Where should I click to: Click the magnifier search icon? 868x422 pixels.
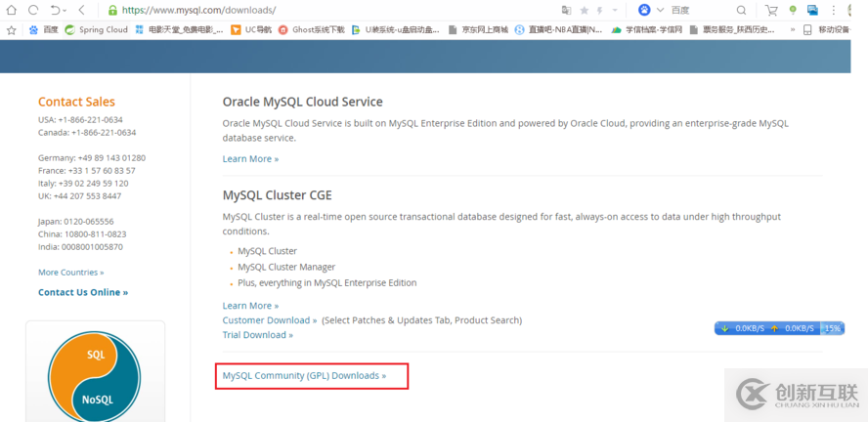(741, 10)
